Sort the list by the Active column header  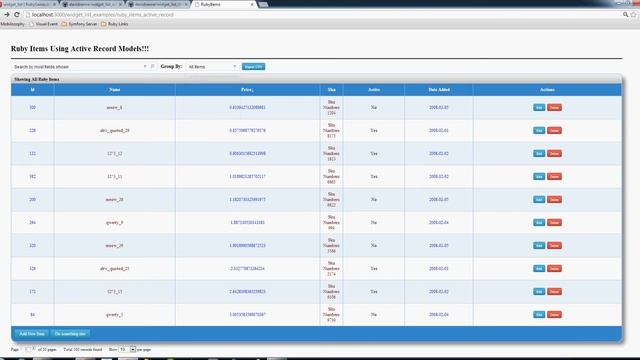(374, 89)
